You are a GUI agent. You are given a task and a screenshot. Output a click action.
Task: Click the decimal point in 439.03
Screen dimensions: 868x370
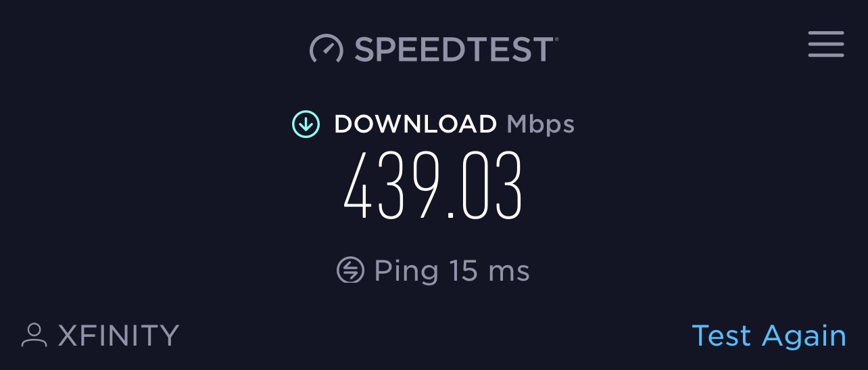pos(449,215)
